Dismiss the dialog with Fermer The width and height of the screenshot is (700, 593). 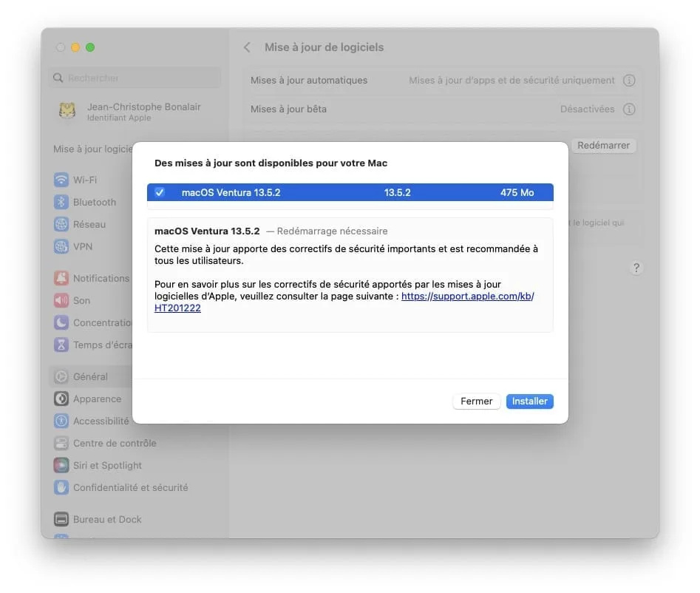476,401
